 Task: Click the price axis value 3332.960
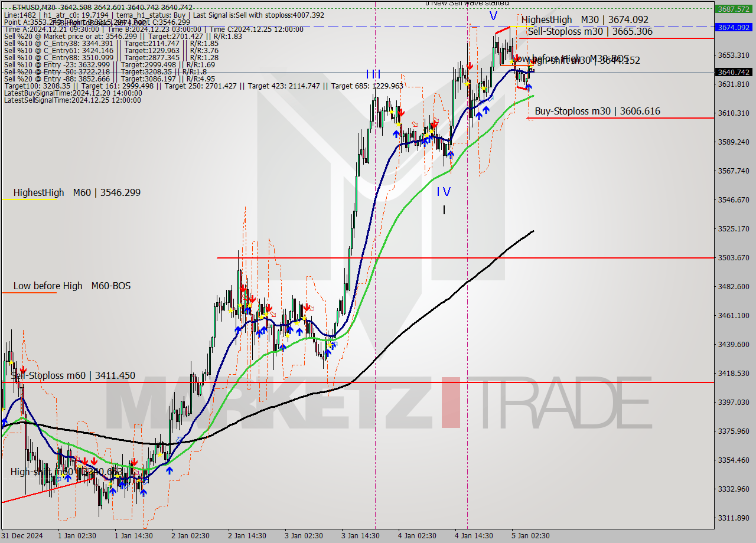733,489
